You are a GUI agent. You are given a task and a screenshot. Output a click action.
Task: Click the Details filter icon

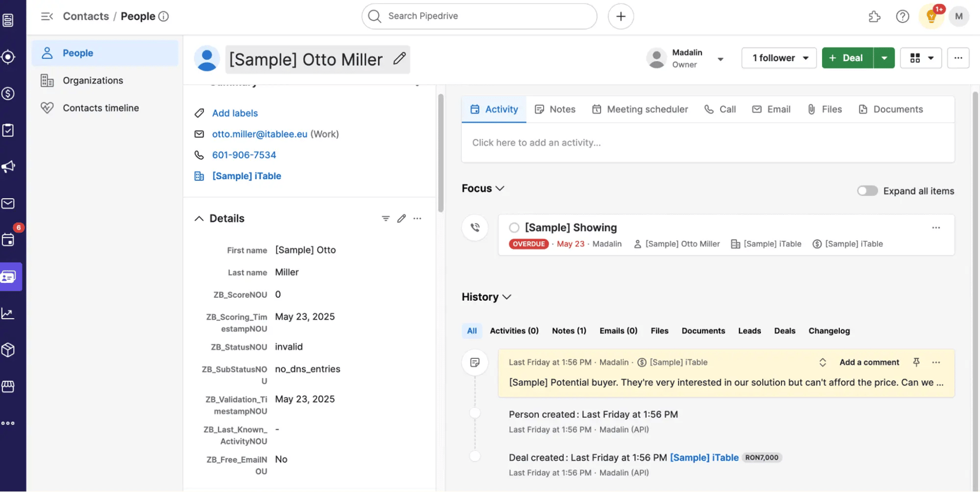[386, 218]
